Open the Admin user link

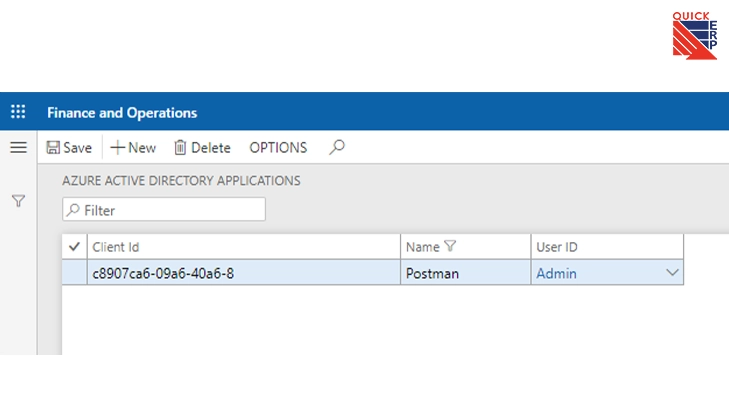(x=557, y=273)
